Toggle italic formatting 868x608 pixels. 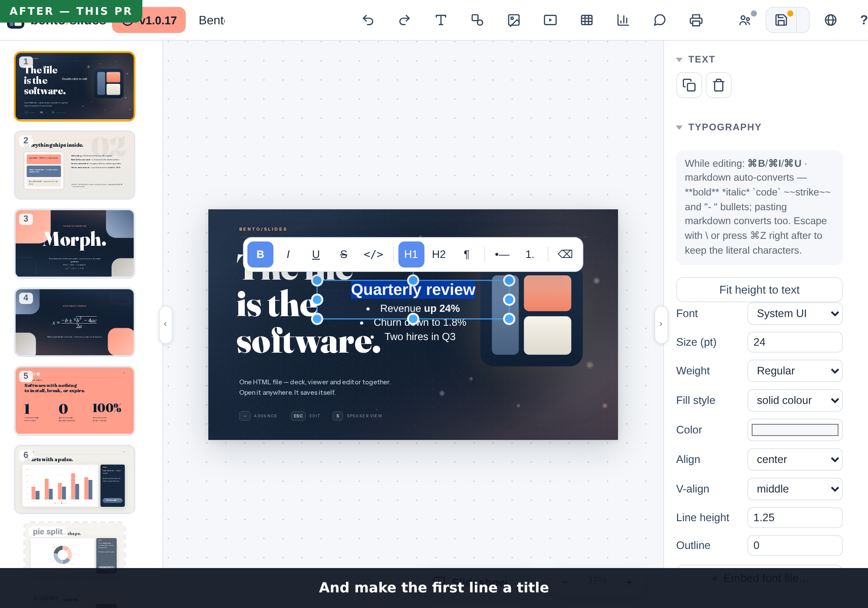(288, 254)
